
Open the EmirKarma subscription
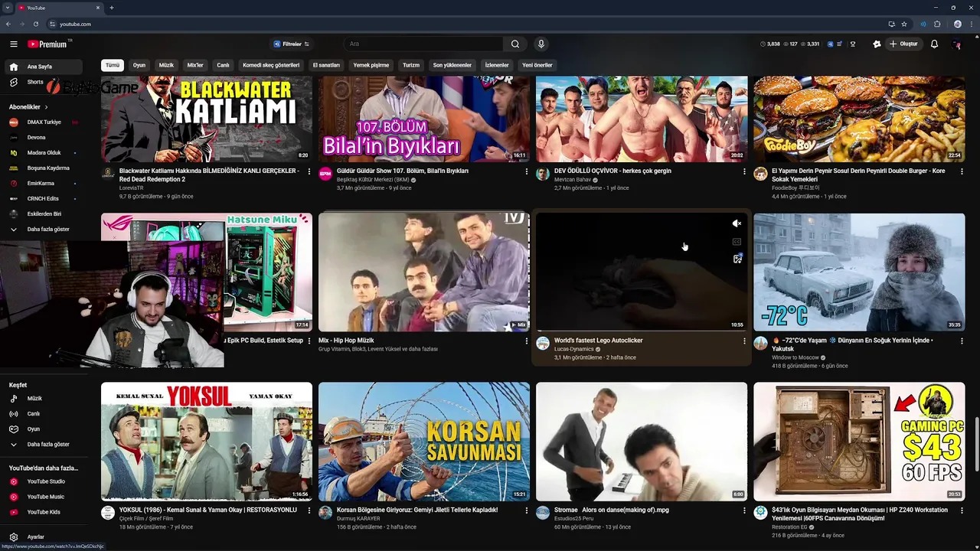click(43, 183)
